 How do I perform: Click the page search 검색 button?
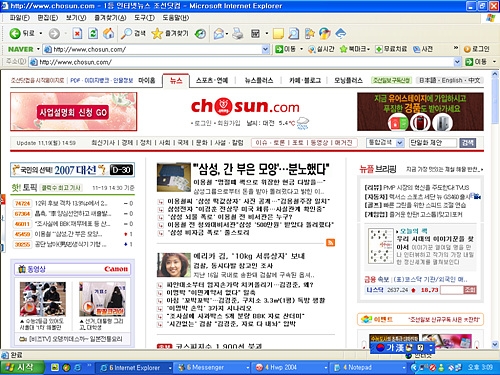click(x=467, y=143)
